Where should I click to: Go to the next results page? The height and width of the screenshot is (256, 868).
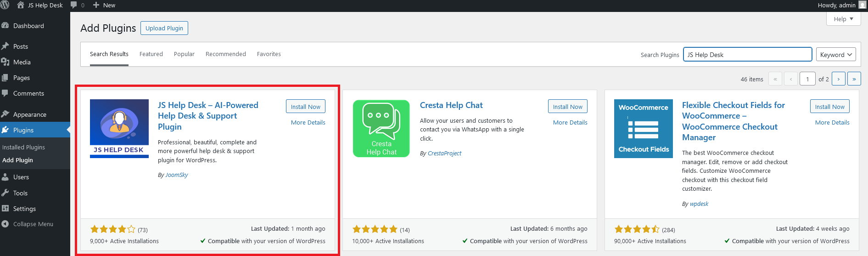(838, 79)
